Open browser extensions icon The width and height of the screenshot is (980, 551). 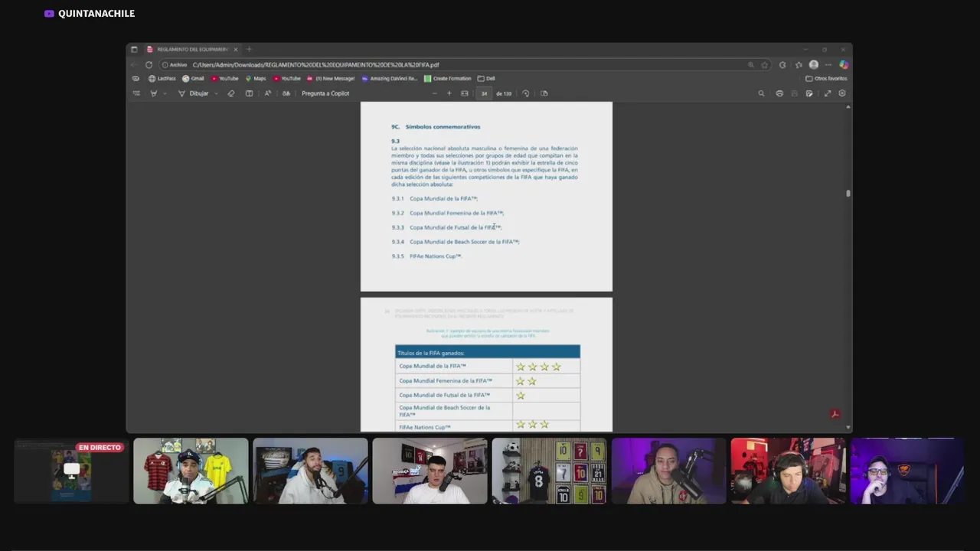pos(782,65)
